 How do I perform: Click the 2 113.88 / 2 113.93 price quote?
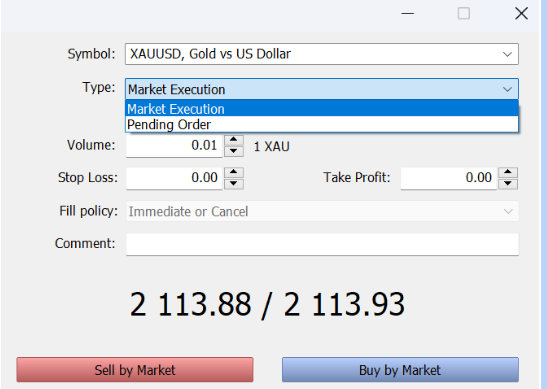(267, 305)
